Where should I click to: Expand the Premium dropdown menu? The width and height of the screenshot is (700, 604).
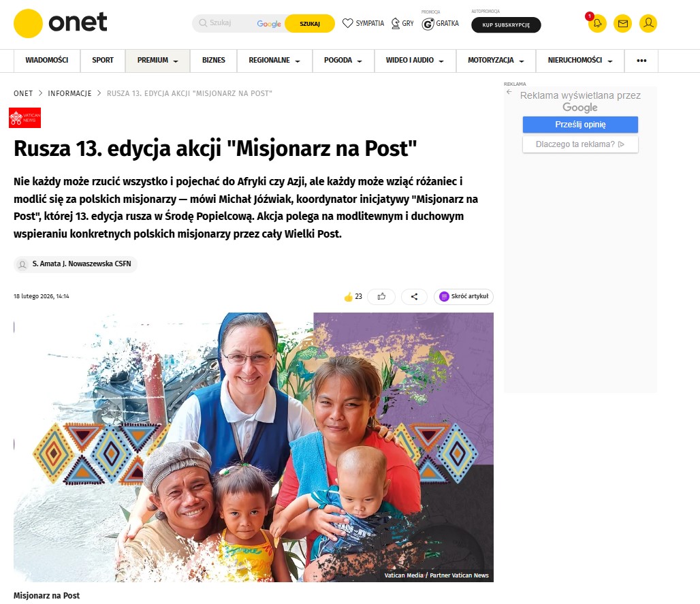click(157, 61)
